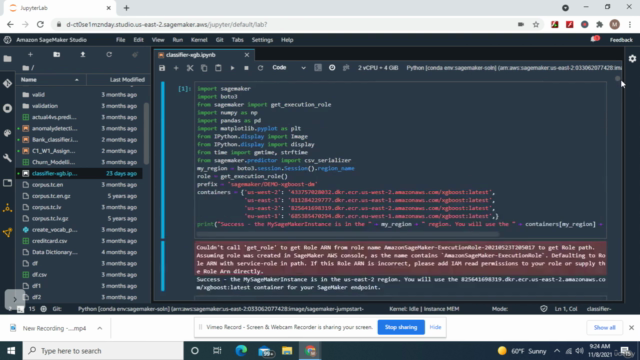This screenshot has width=640, height=360.
Task: Open the settings gear in right sidebar
Action: (x=632, y=59)
